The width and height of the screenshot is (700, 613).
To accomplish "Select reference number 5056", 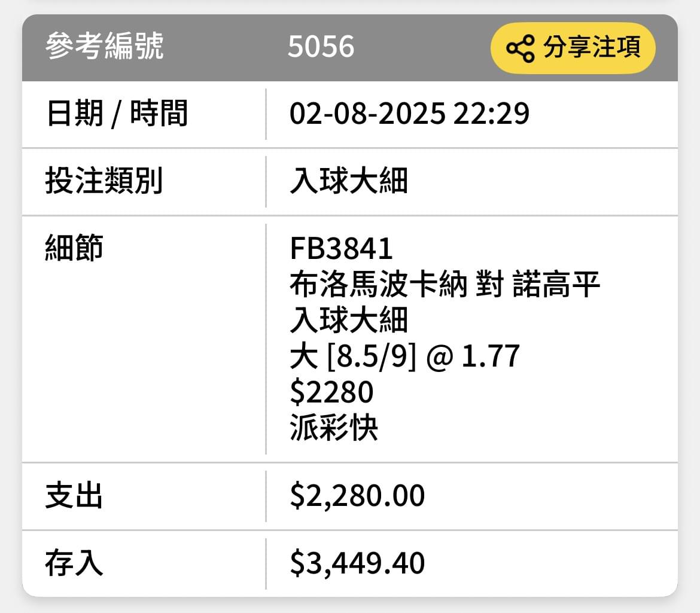I will [x=321, y=47].
